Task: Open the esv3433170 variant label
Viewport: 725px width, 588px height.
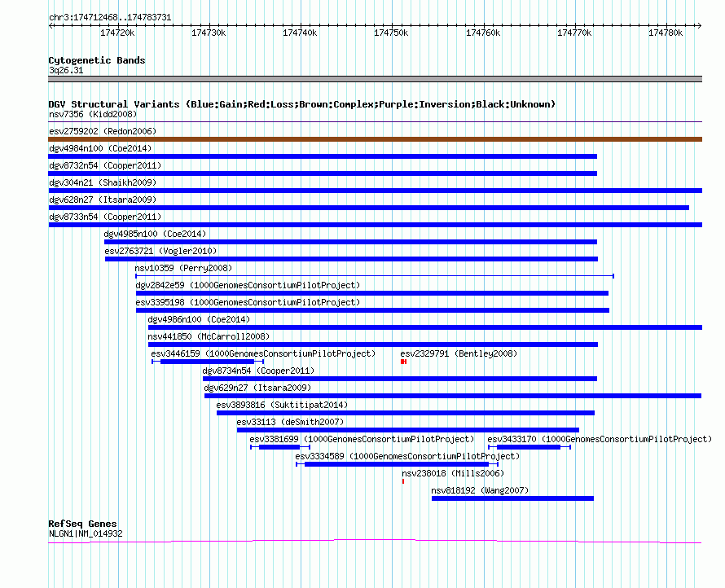Action: click(600, 439)
